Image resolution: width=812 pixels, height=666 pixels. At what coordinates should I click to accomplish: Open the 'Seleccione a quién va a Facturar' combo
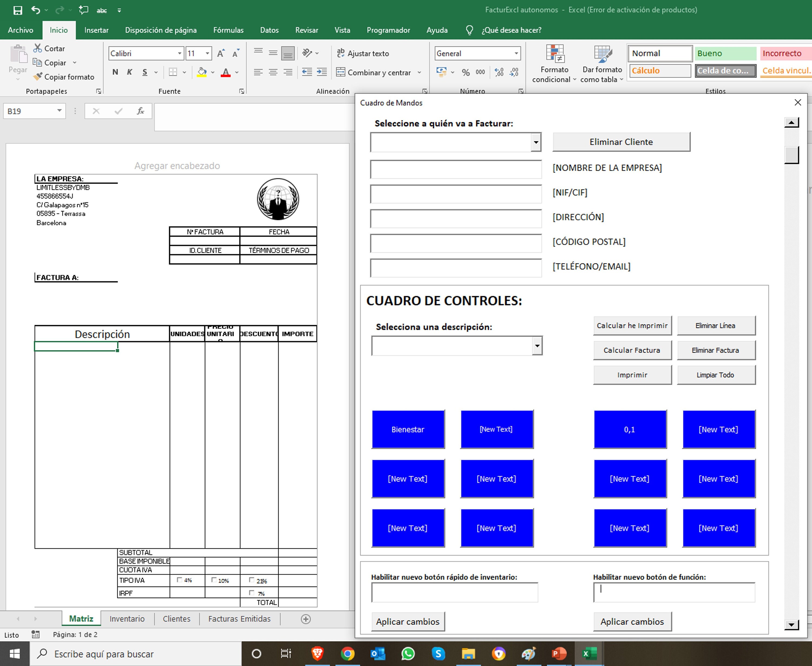[536, 142]
